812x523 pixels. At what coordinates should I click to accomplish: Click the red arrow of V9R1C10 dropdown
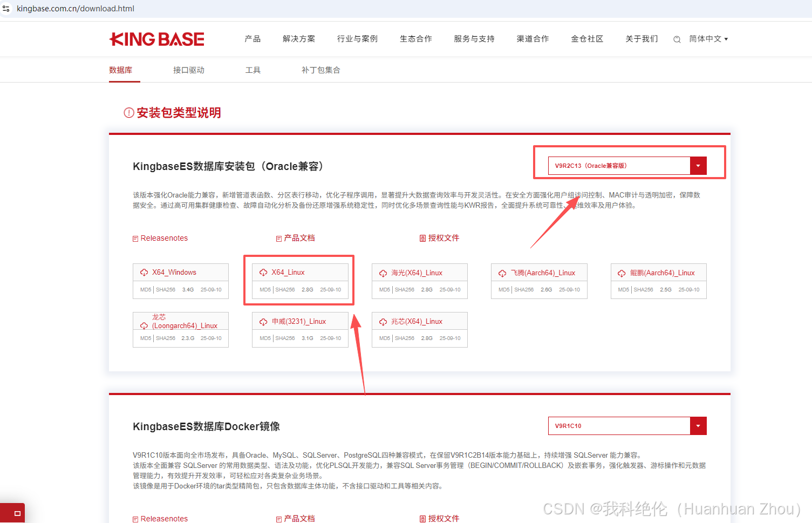point(698,426)
